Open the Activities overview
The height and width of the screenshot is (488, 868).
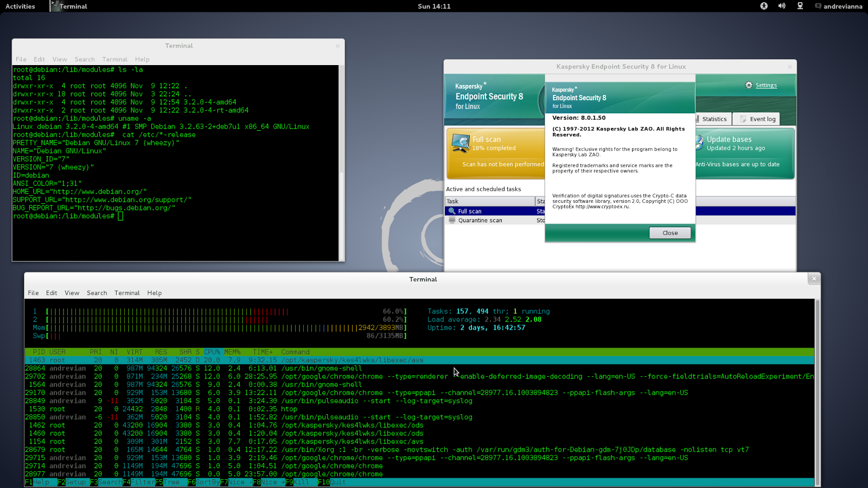tap(20, 7)
